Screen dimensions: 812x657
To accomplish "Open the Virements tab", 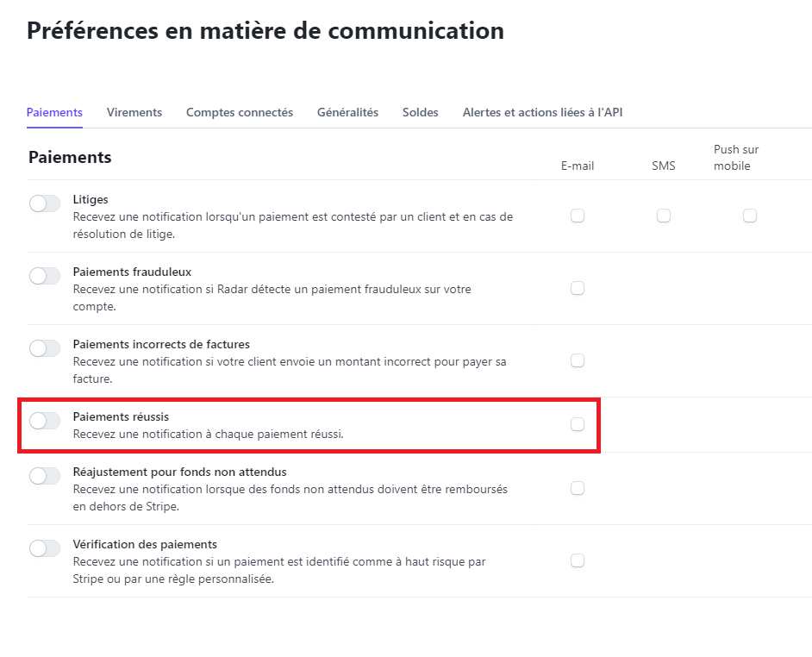I will point(134,112).
